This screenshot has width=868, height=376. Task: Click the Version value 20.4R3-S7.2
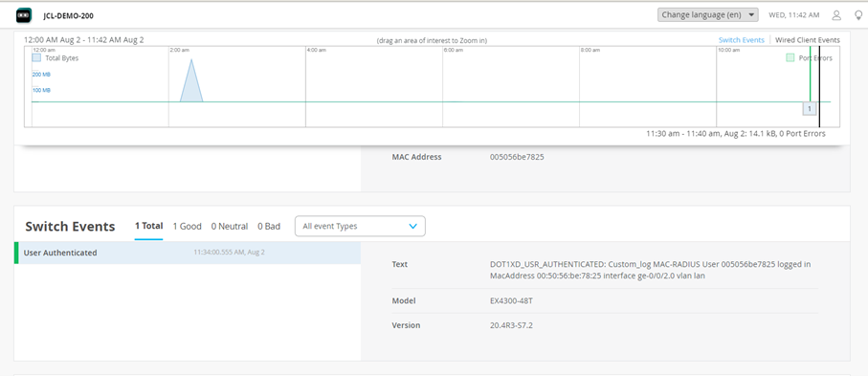click(511, 325)
